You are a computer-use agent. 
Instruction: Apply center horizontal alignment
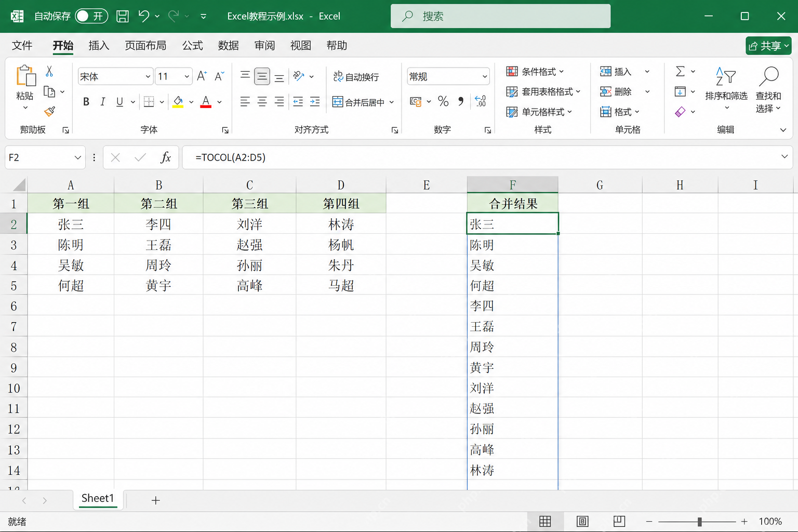[262, 102]
